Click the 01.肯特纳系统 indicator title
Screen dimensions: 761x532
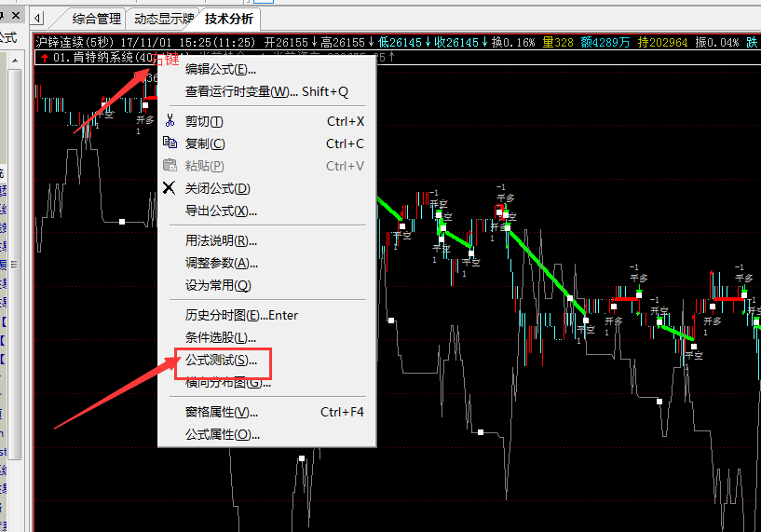point(102,57)
